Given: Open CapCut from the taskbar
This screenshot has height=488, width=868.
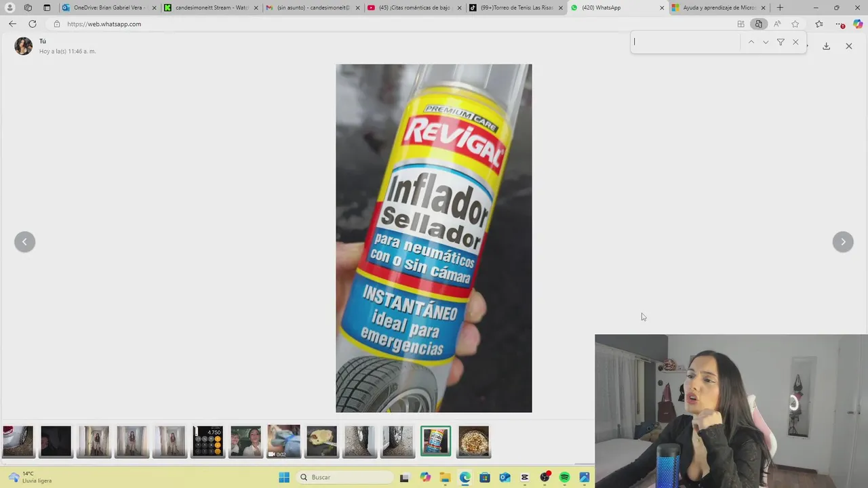Looking at the screenshot, I should click(525, 477).
